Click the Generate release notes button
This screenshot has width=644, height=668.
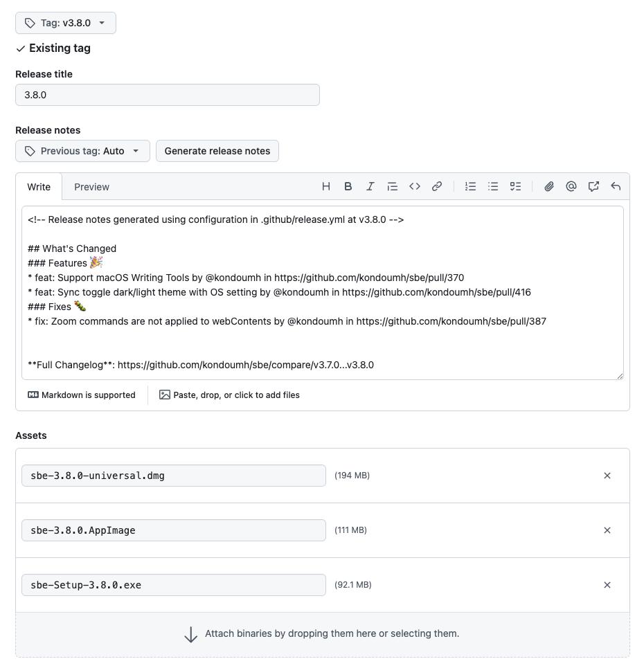click(217, 150)
